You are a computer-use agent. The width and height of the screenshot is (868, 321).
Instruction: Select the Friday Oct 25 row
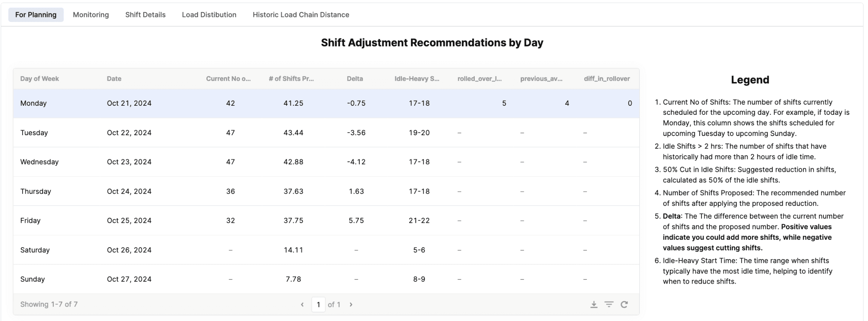coord(326,221)
